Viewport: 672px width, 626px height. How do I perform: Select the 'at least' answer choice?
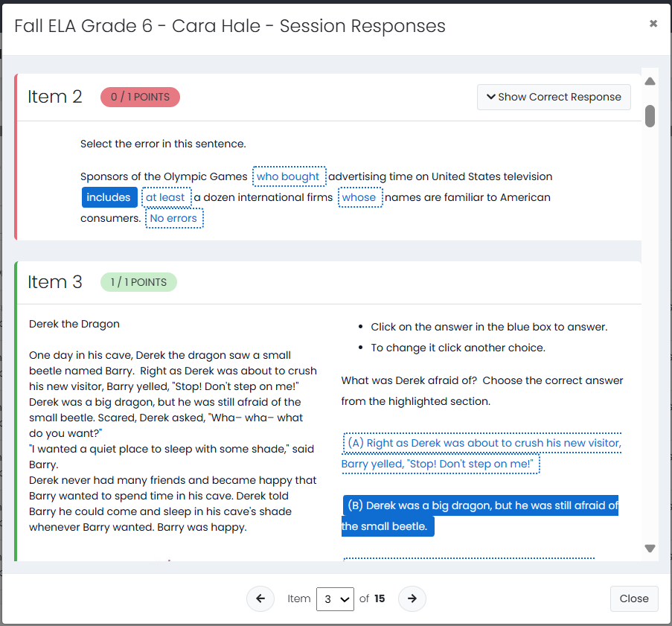[166, 197]
